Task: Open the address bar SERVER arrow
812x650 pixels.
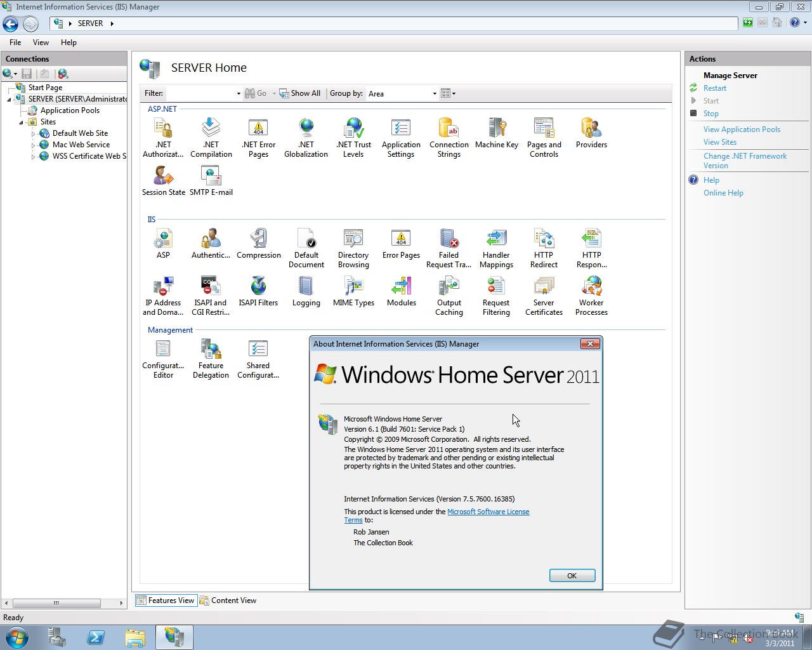Action: tap(112, 23)
